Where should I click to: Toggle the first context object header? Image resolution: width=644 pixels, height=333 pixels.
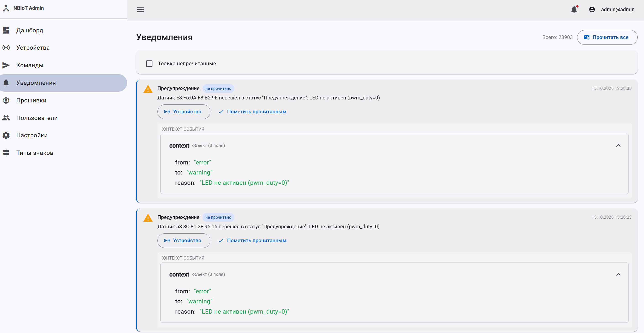[394, 146]
